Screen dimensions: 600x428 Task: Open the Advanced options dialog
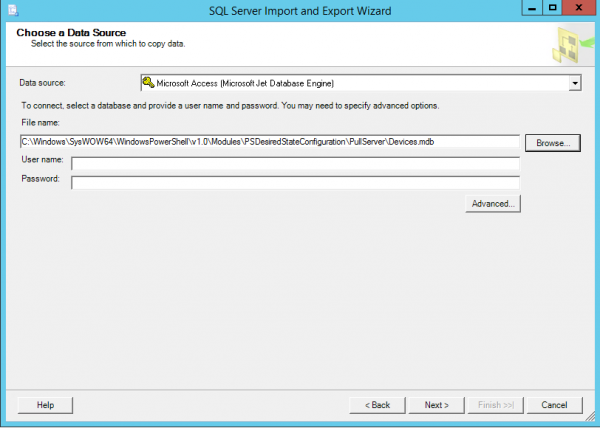(x=491, y=203)
